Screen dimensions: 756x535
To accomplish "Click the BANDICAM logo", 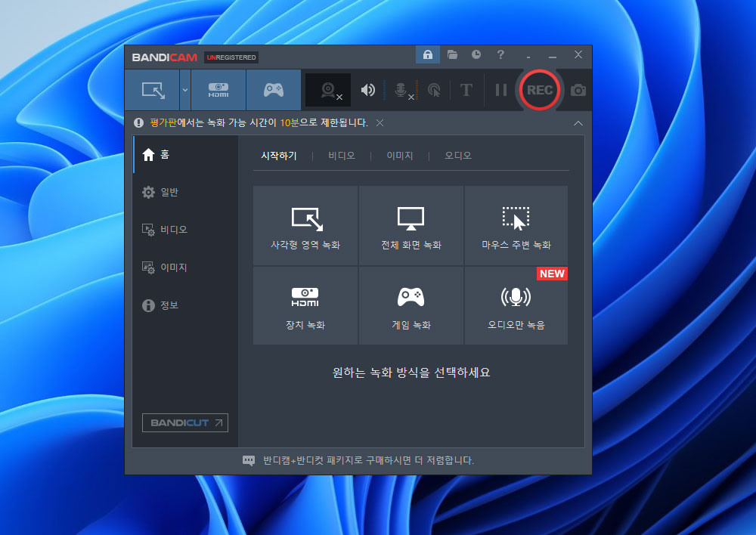I will point(164,57).
